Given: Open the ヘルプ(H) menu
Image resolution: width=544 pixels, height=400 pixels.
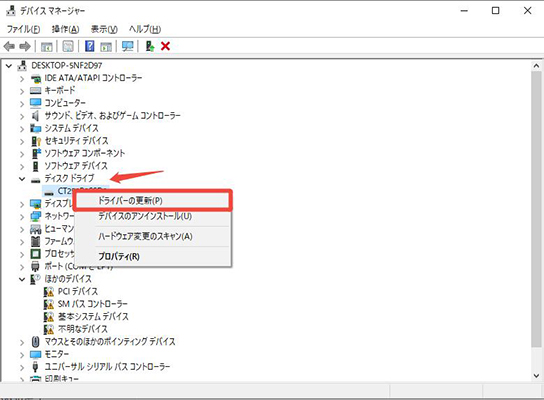Looking at the screenshot, I should tap(145, 29).
